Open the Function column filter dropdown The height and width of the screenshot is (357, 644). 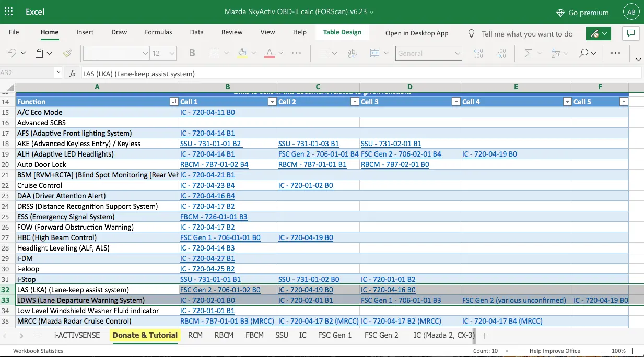click(174, 102)
